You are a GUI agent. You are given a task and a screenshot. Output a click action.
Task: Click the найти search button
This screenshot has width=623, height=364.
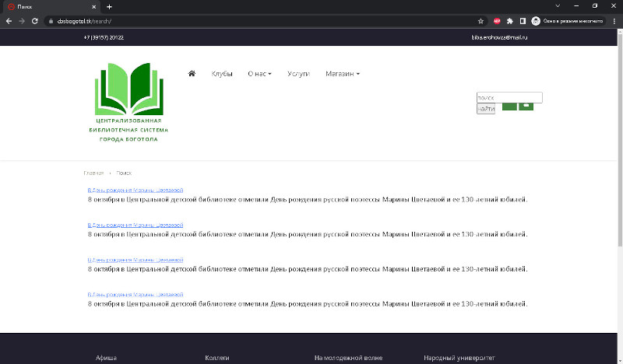point(486,109)
